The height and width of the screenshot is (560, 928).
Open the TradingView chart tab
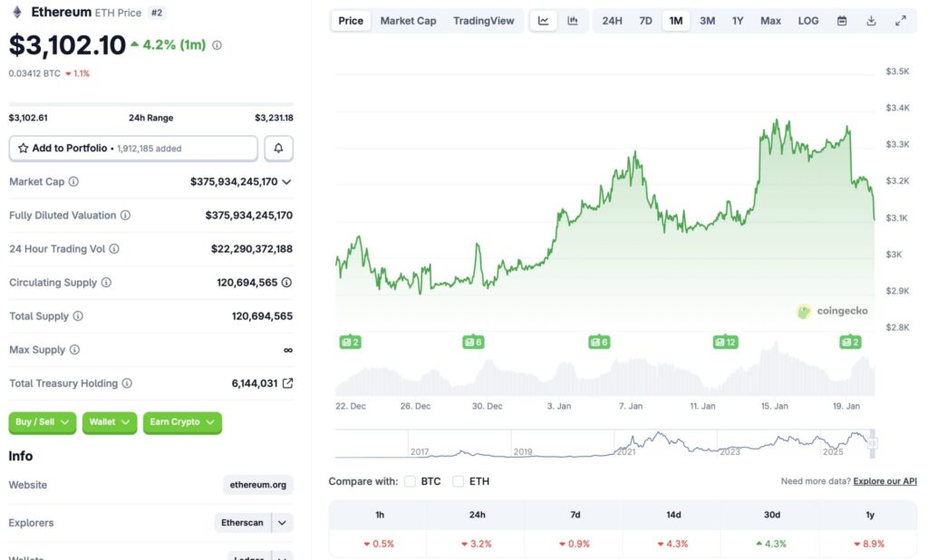(485, 20)
